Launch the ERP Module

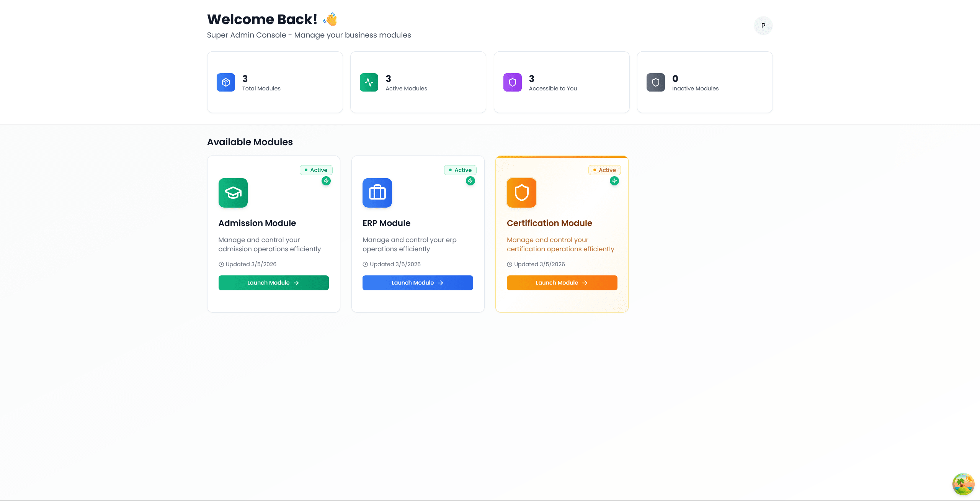click(x=418, y=283)
